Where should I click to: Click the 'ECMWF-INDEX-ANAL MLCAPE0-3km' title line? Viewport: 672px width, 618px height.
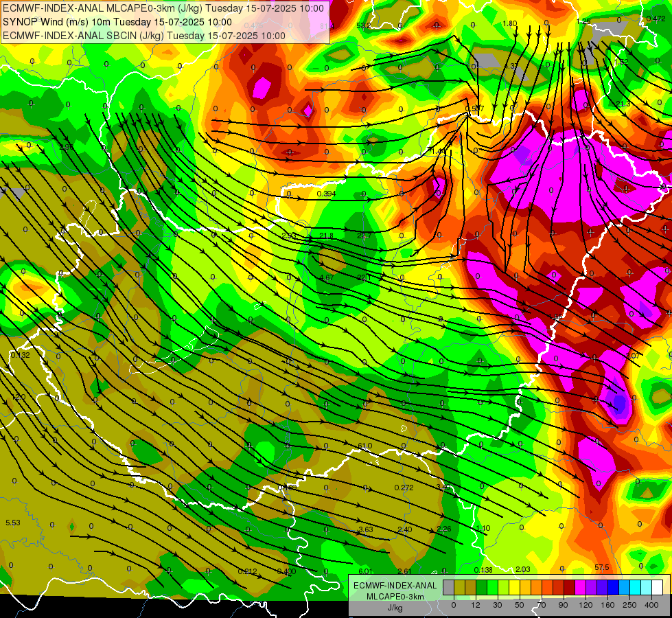point(163,8)
